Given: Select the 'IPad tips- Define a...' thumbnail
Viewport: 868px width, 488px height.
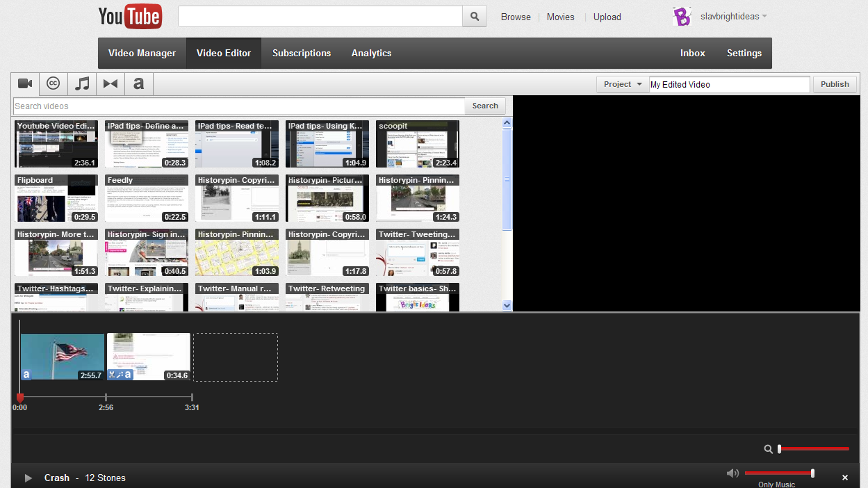Looking at the screenshot, I should coord(147,144).
